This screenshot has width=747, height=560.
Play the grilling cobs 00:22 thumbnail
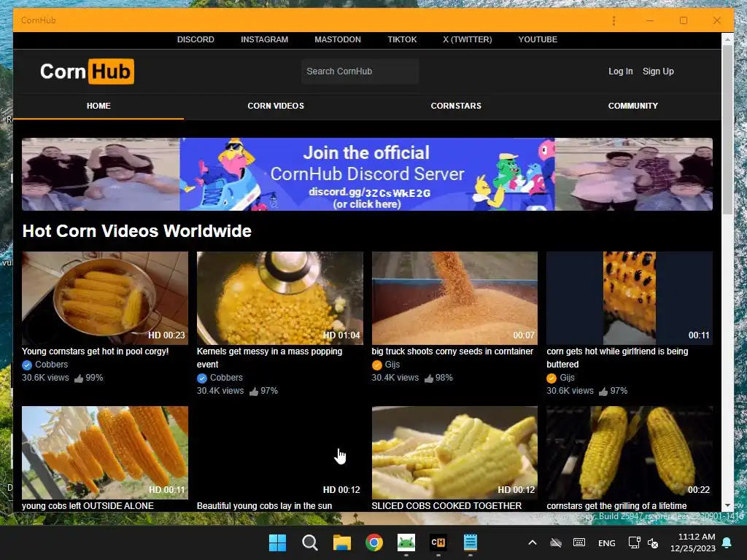pos(630,452)
